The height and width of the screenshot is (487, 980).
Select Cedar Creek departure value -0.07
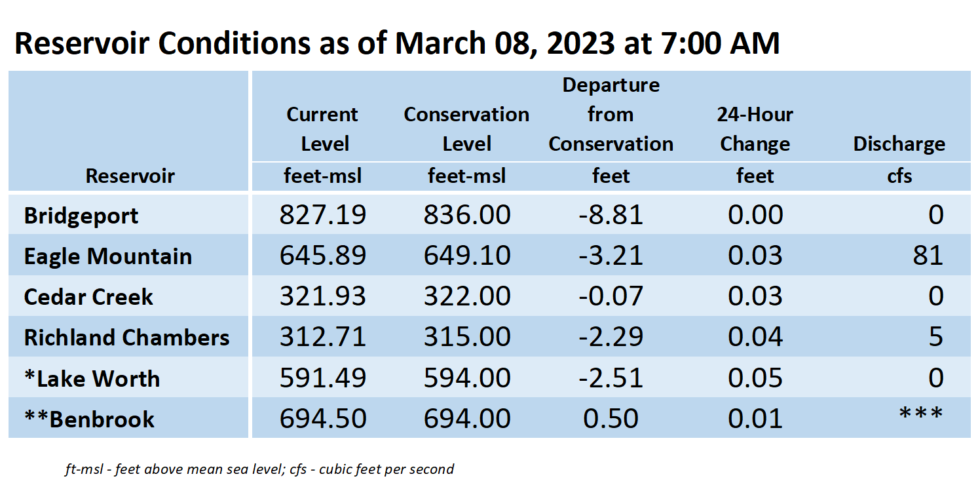[x=611, y=296]
